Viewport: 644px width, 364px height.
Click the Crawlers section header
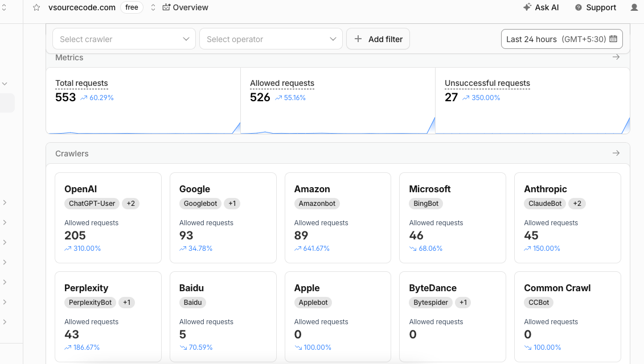click(x=72, y=154)
